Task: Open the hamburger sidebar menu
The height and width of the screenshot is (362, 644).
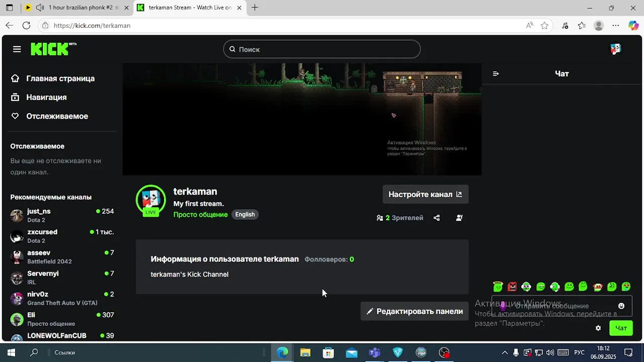Action: pyautogui.click(x=17, y=49)
